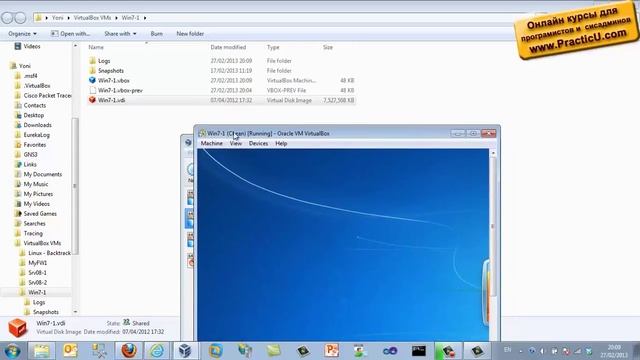The height and width of the screenshot is (360, 640).
Task: Open Contacts in navigation tree
Action: coord(35,105)
